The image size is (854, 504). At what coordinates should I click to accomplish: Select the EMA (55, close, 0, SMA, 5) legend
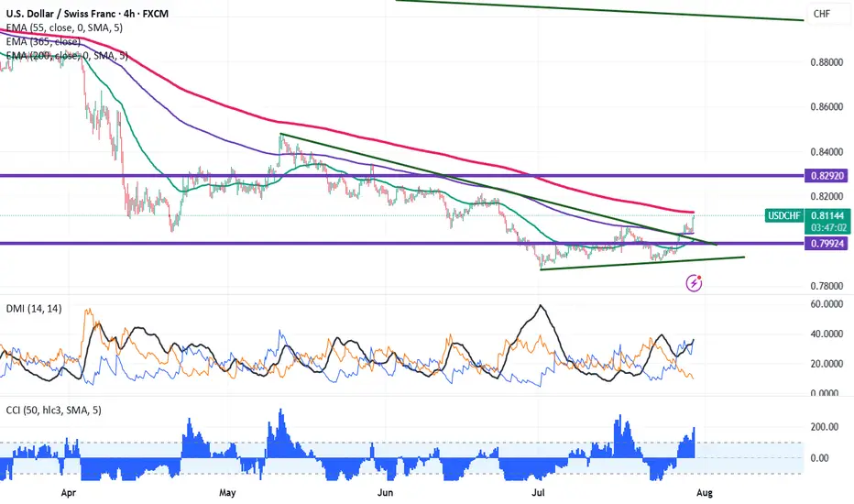[x=64, y=27]
